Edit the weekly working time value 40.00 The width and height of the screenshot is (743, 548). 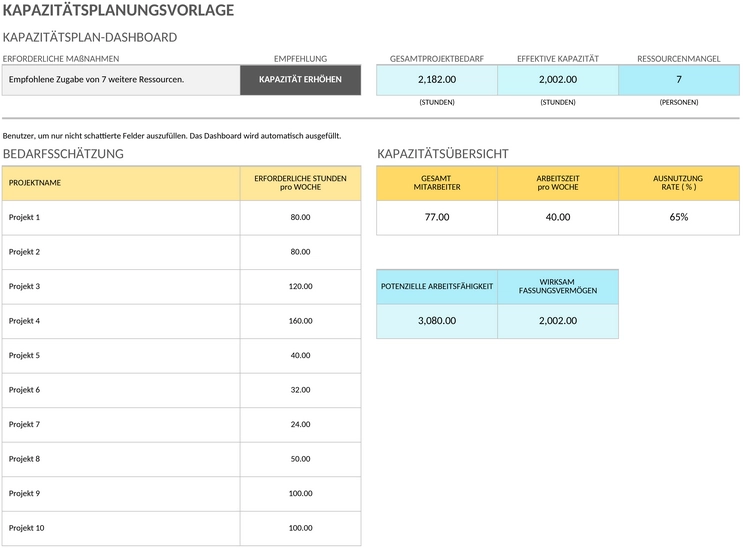[558, 218]
